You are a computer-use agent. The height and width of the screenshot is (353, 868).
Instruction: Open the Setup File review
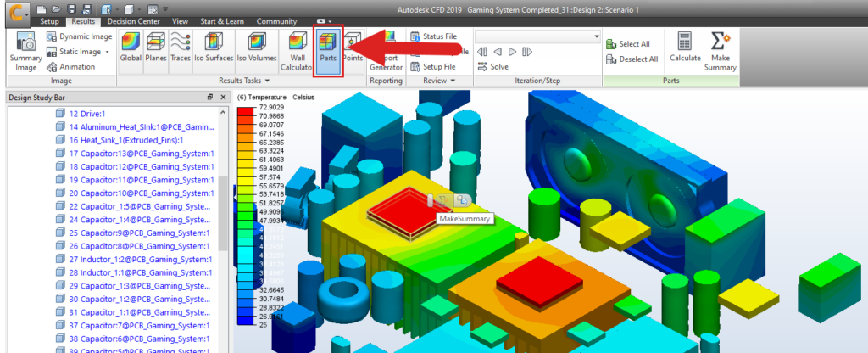click(x=433, y=66)
